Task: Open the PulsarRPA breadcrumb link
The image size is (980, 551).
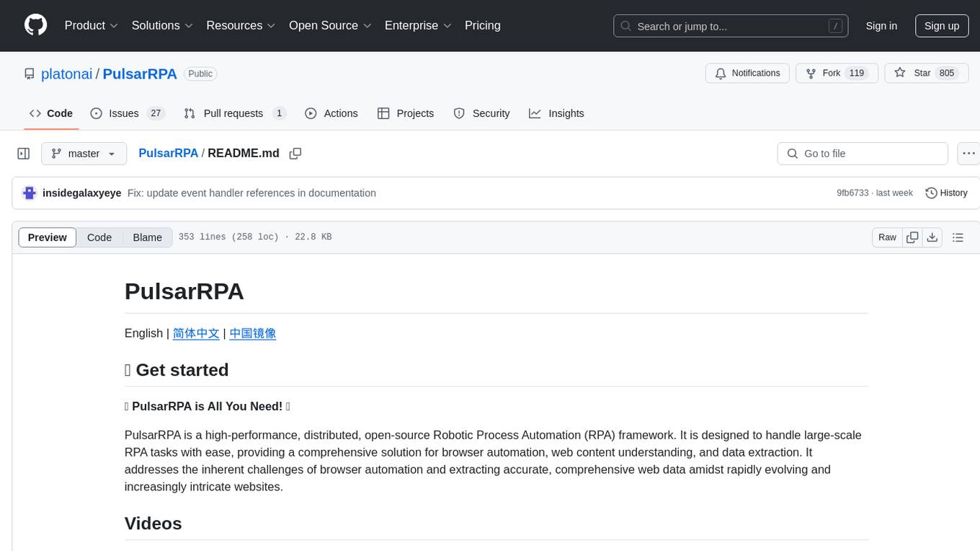Action: [x=168, y=153]
